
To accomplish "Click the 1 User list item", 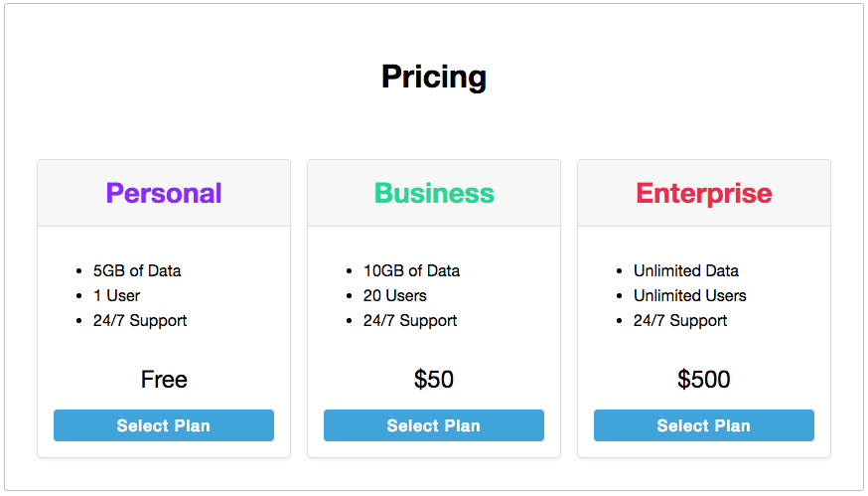I will [x=116, y=295].
